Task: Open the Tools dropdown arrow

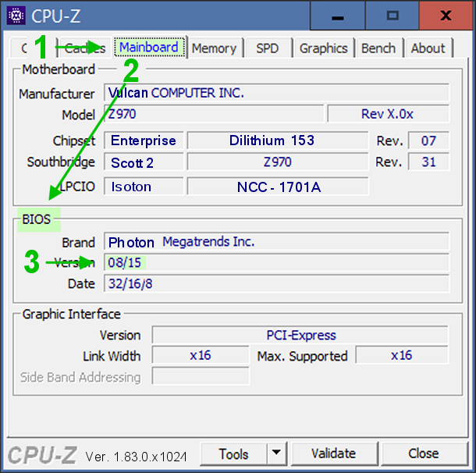Action: tap(276, 453)
